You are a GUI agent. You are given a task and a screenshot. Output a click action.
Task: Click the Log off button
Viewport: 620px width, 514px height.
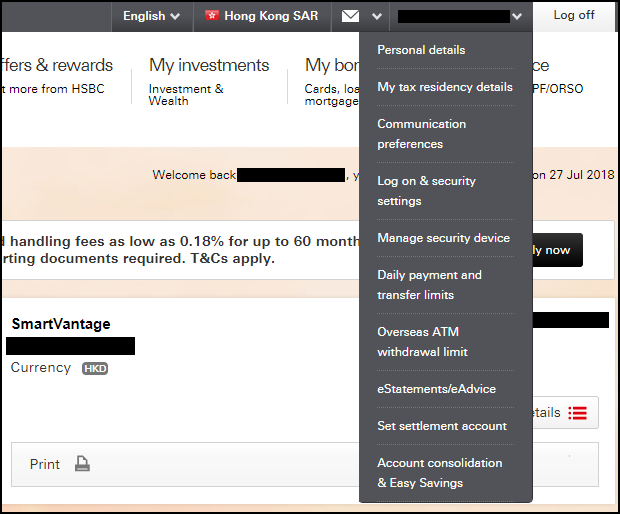574,16
